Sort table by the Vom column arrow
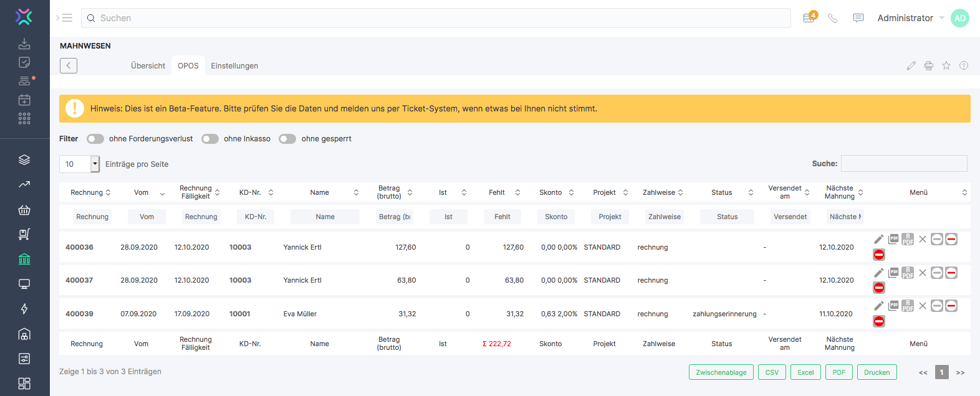Screen dimensions: 980x396 coord(162,193)
